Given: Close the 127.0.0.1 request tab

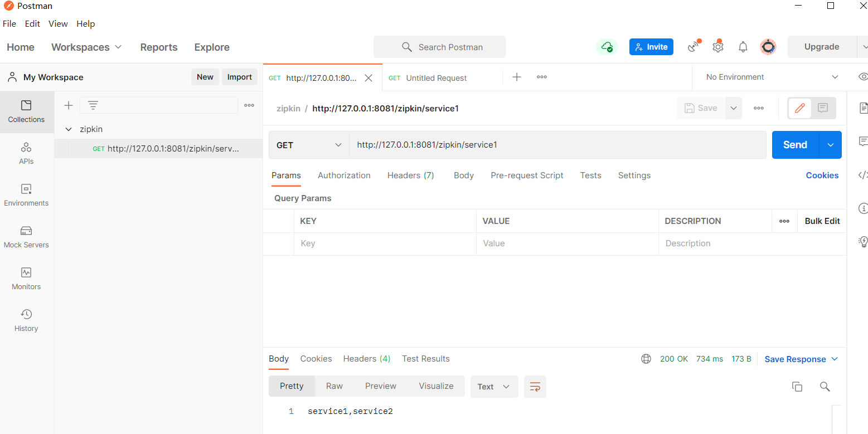Looking at the screenshot, I should point(368,78).
